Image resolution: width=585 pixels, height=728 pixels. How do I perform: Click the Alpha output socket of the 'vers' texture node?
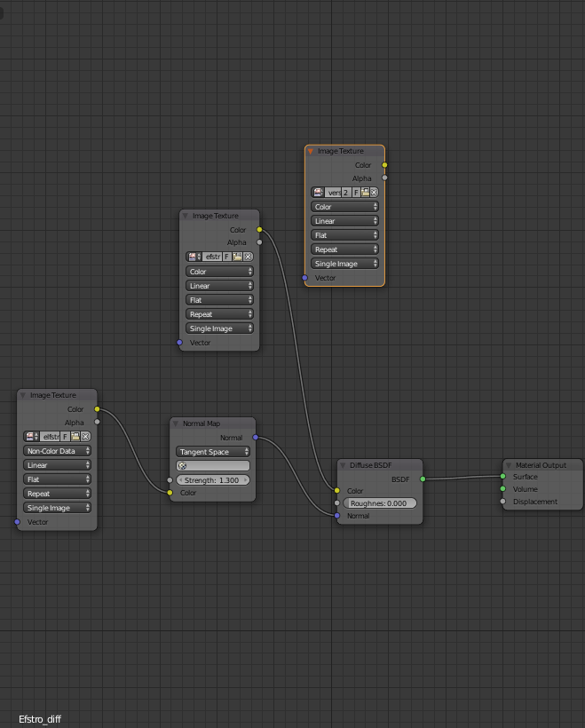[384, 178]
